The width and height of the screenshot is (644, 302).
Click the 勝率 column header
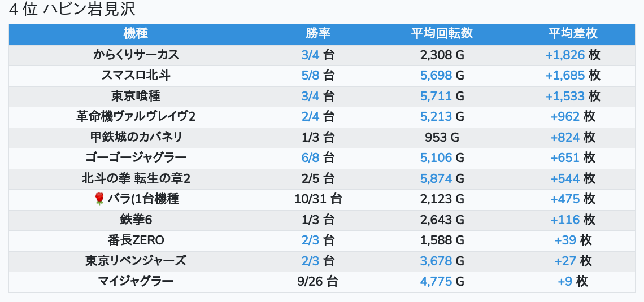coord(317,34)
